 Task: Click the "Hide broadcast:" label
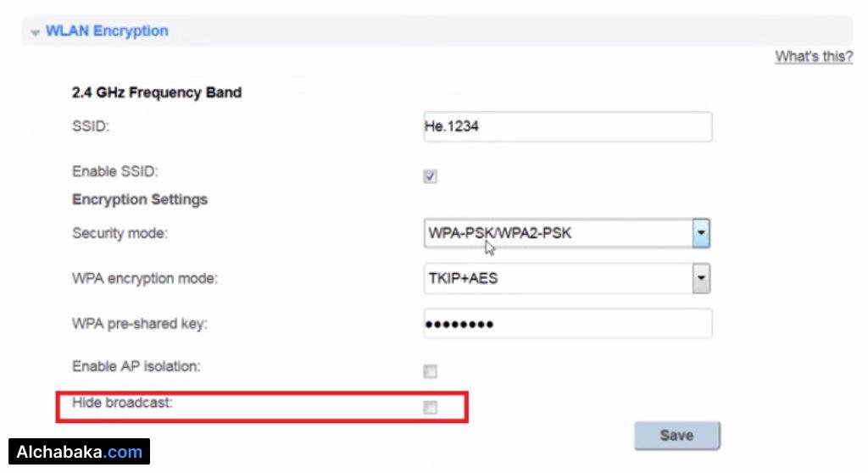click(122, 403)
